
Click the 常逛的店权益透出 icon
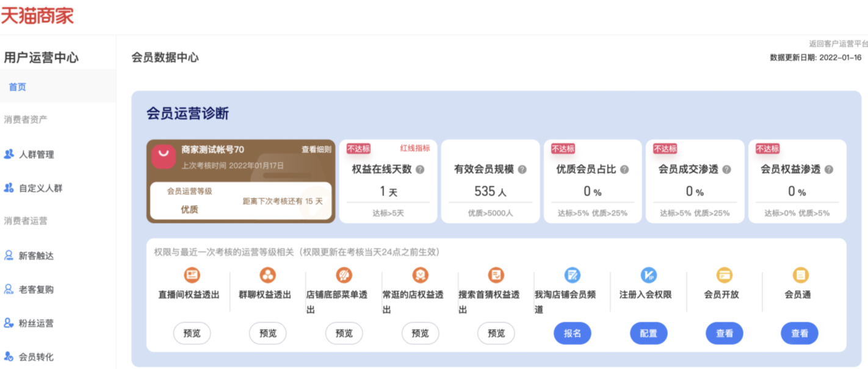tap(420, 276)
